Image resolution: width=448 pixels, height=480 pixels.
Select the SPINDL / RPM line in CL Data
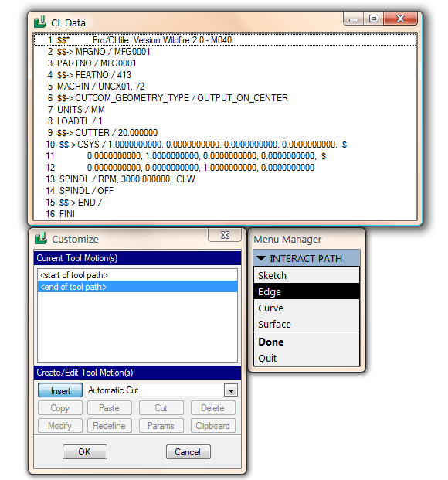click(x=225, y=179)
